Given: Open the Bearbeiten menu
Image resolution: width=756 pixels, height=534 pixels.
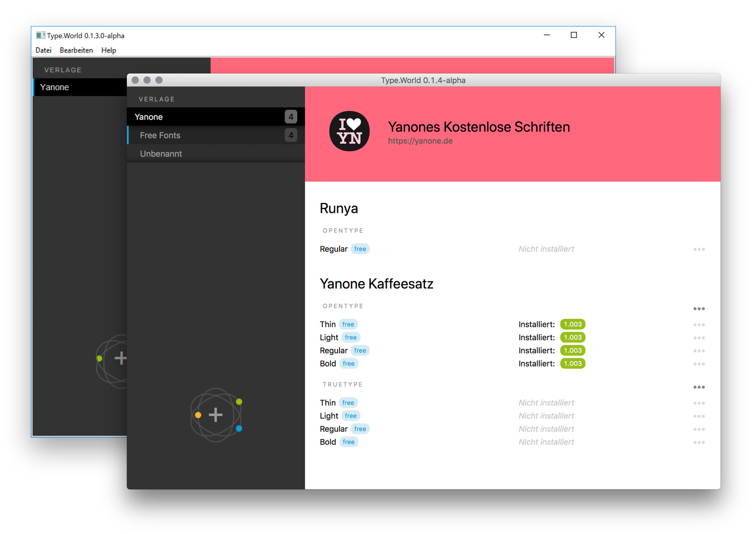Looking at the screenshot, I should 76,50.
